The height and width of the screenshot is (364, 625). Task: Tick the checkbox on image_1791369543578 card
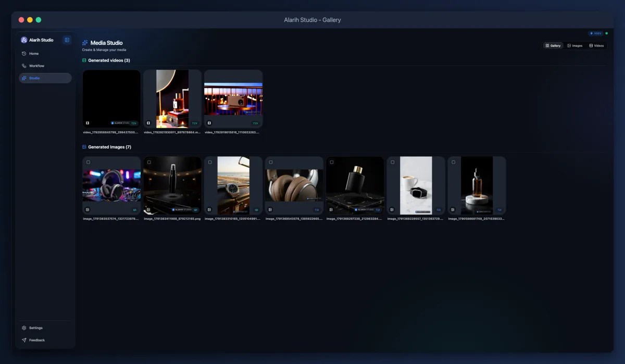tap(271, 162)
